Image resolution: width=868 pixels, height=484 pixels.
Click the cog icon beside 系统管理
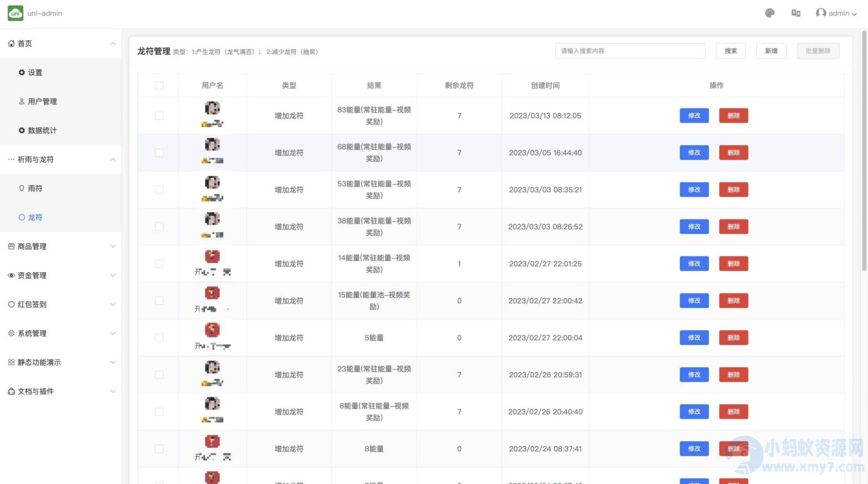(11, 333)
